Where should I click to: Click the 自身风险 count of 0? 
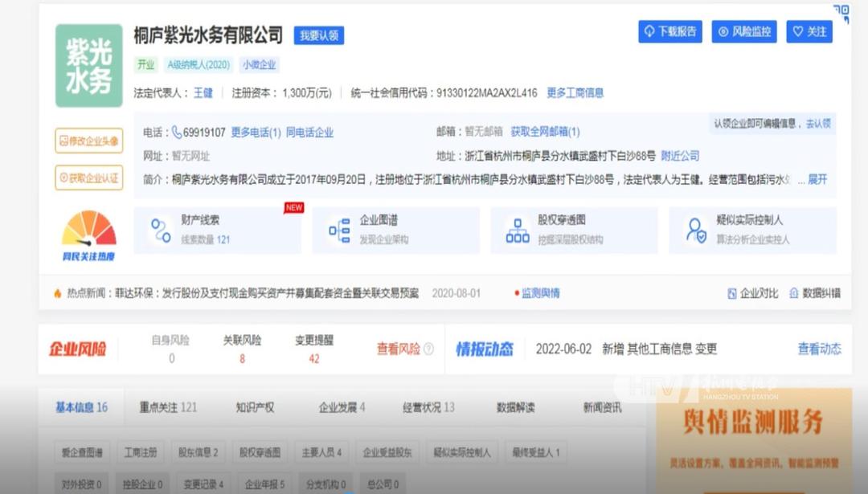(x=172, y=358)
